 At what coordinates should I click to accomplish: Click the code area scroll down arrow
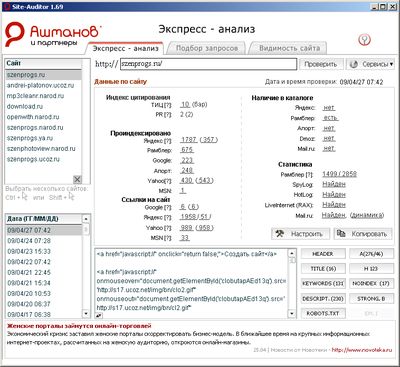(x=292, y=314)
